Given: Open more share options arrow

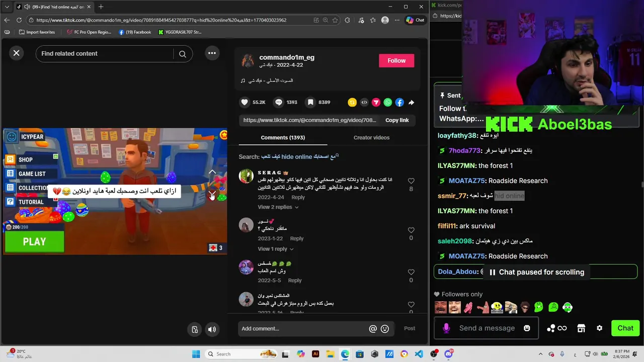Looking at the screenshot, I should (x=411, y=102).
